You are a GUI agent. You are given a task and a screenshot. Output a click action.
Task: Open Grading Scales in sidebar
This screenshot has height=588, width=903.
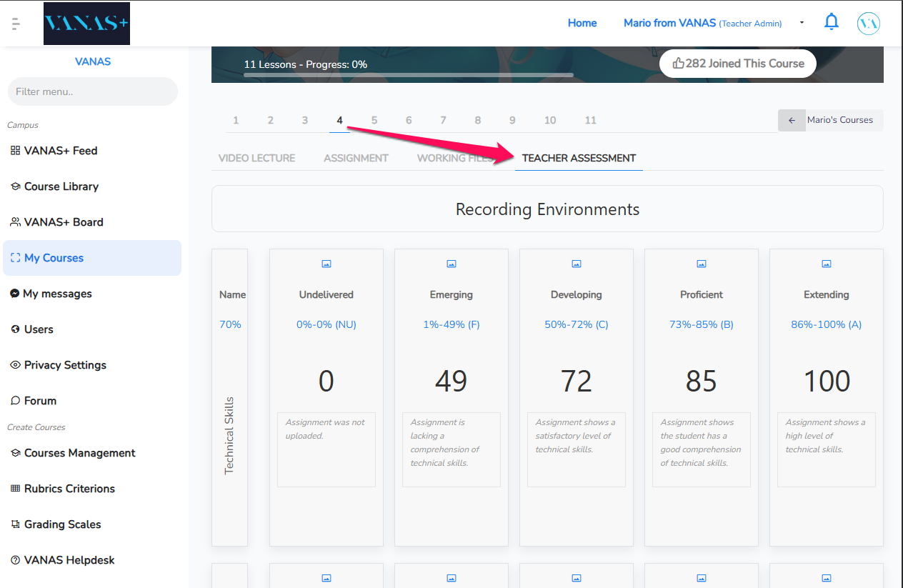click(x=92, y=524)
